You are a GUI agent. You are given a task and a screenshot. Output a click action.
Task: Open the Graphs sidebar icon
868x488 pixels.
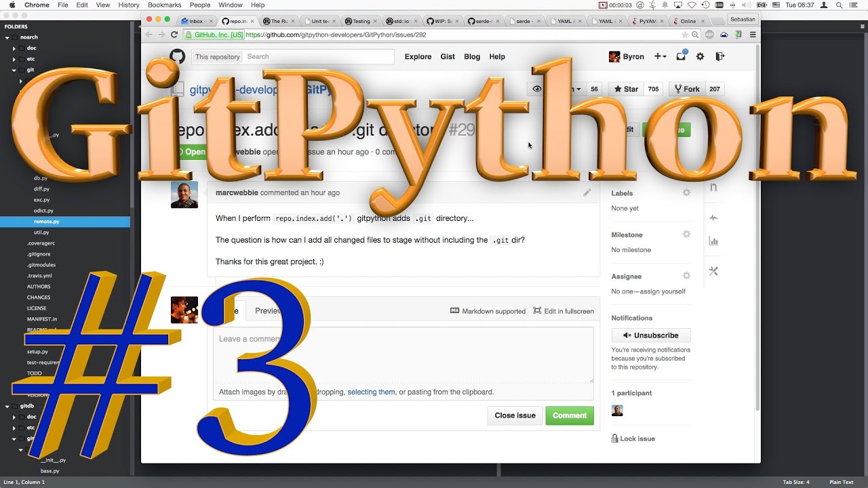click(713, 241)
